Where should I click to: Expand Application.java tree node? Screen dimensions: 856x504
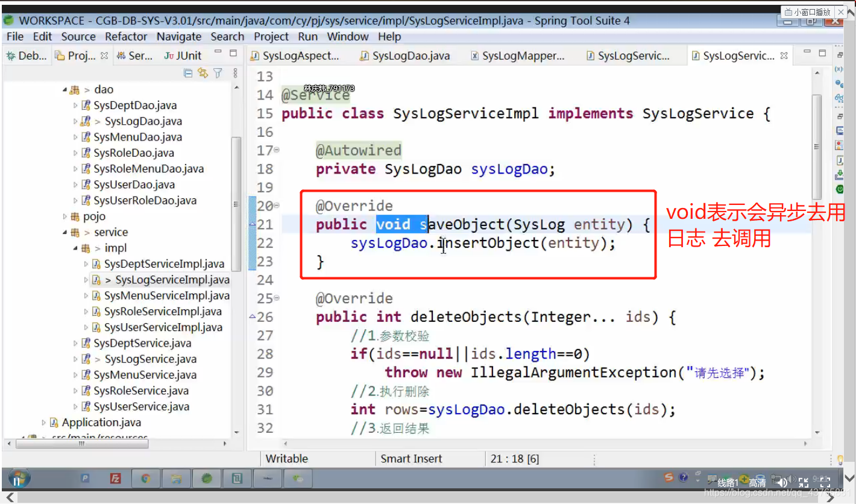[x=44, y=423]
